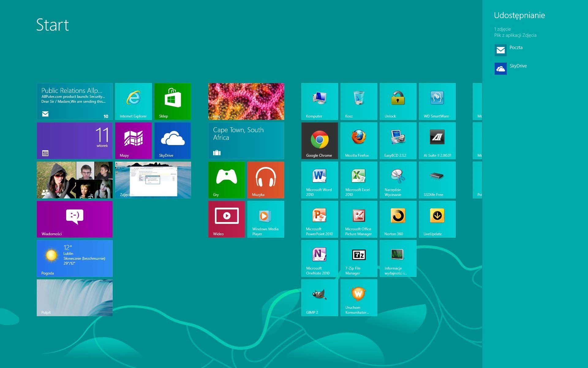The height and width of the screenshot is (368, 588).
Task: Open the Internet Explorer tile
Action: 134,102
